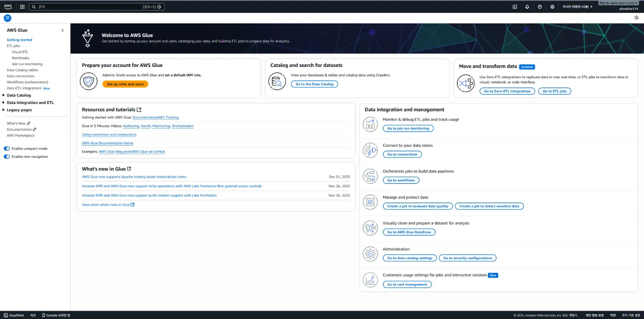Open ETL jobs in sidebar
Viewport: 644px width, 319px height.
[14, 46]
